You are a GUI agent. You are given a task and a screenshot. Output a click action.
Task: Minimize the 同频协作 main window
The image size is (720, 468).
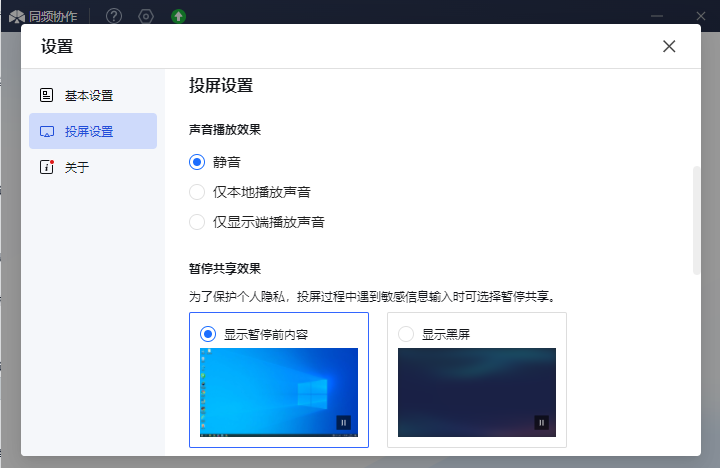[x=657, y=16]
